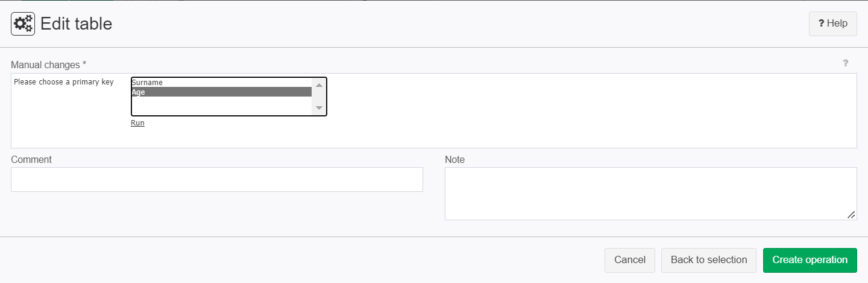Screen dimensions: 868x283
Task: Open the Help button at top right
Action: click(x=832, y=24)
